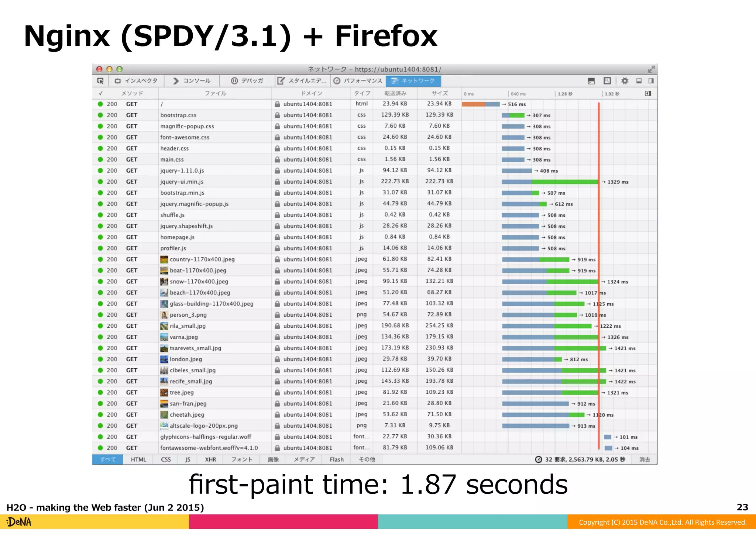Click the element picker icon in devtools toolbar
Image resolution: width=756 pixels, height=534 pixels.
pyautogui.click(x=100, y=81)
